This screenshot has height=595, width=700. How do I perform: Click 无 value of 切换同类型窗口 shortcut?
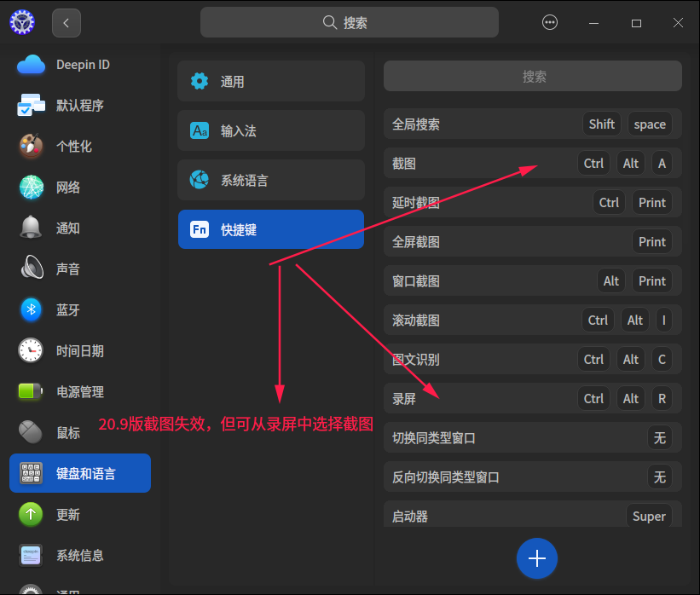(659, 438)
